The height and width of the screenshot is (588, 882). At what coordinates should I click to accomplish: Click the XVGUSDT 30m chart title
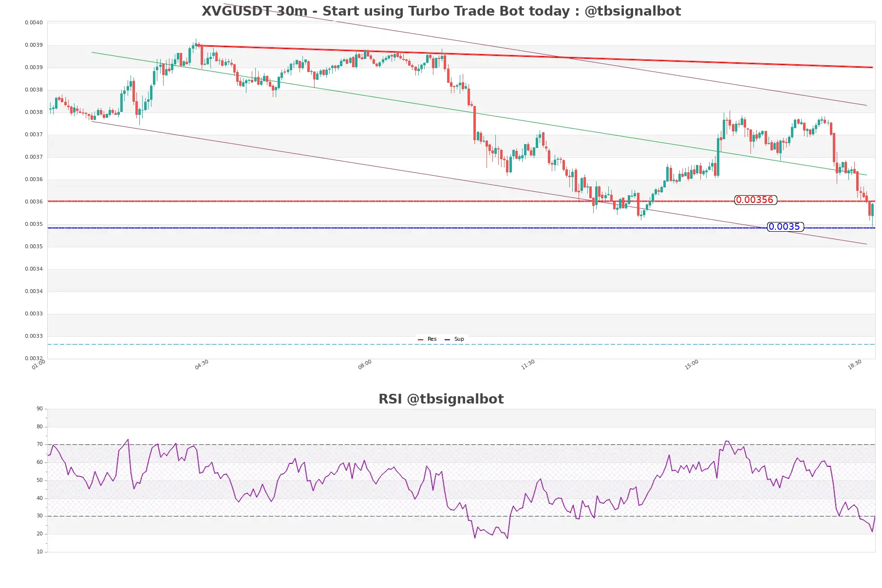[x=441, y=11]
